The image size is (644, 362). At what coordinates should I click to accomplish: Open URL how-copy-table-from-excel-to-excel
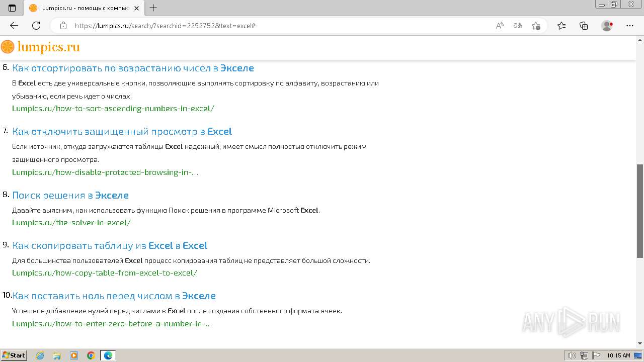[105, 273]
